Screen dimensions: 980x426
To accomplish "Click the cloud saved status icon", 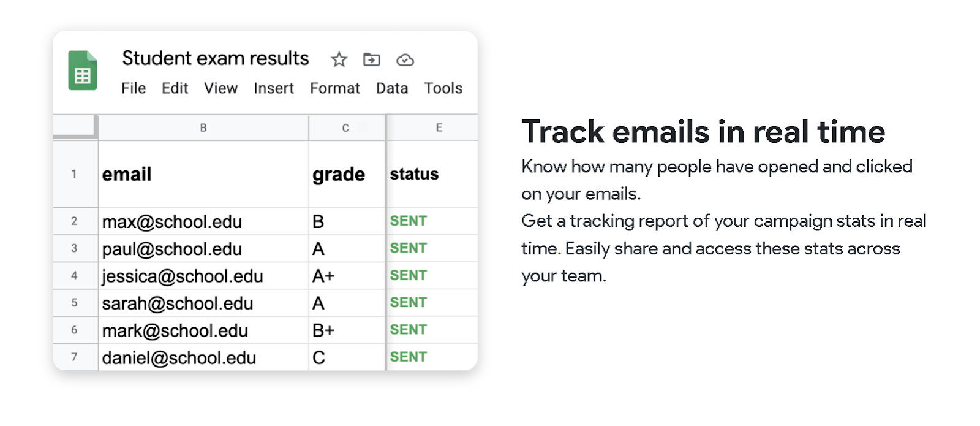I will [x=405, y=59].
